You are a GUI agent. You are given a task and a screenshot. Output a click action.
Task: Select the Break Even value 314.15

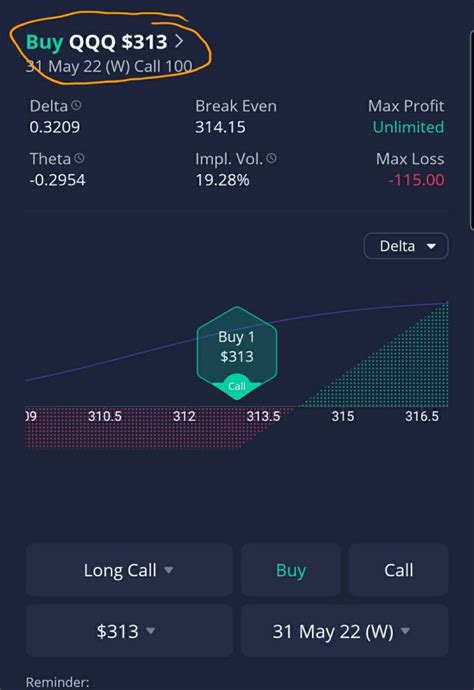(220, 127)
